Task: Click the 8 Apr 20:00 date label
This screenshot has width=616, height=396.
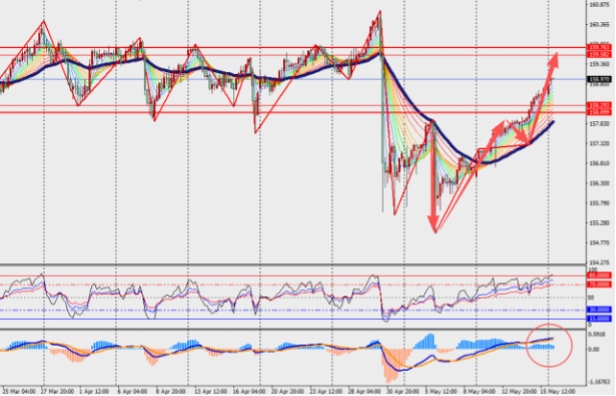Action: coord(171,392)
